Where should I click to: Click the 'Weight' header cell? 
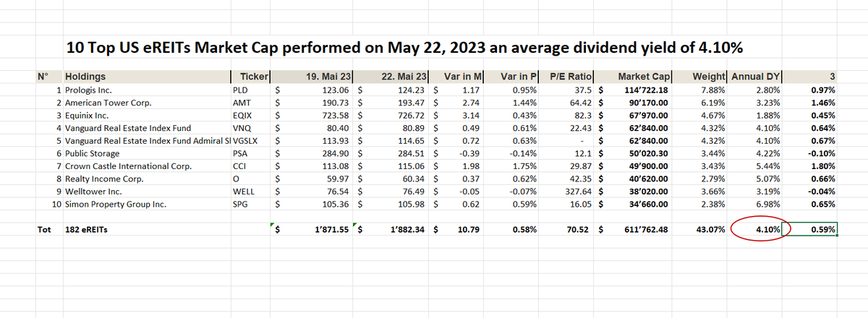pyautogui.click(x=700, y=76)
